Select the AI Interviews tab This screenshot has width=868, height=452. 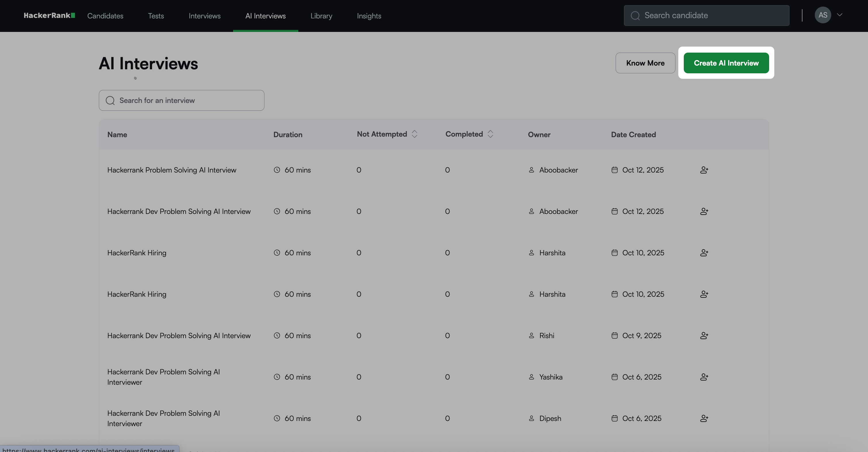click(x=266, y=16)
